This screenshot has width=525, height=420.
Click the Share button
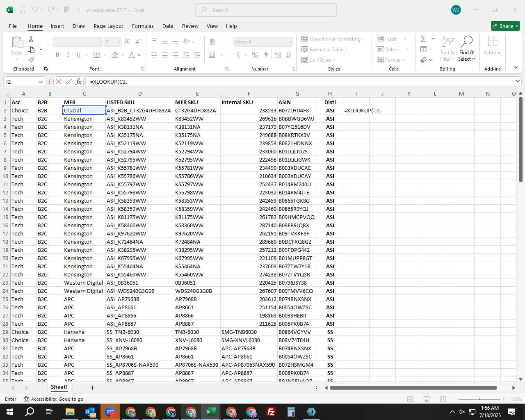(505, 26)
